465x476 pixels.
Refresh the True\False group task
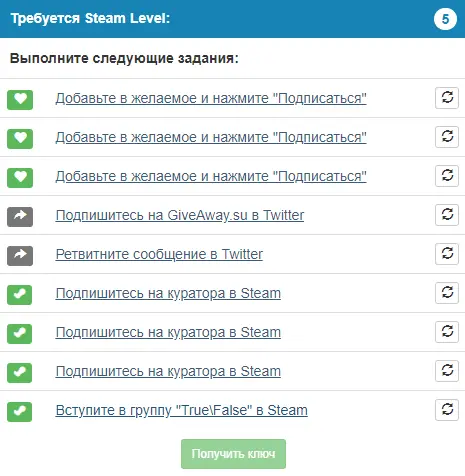click(447, 410)
